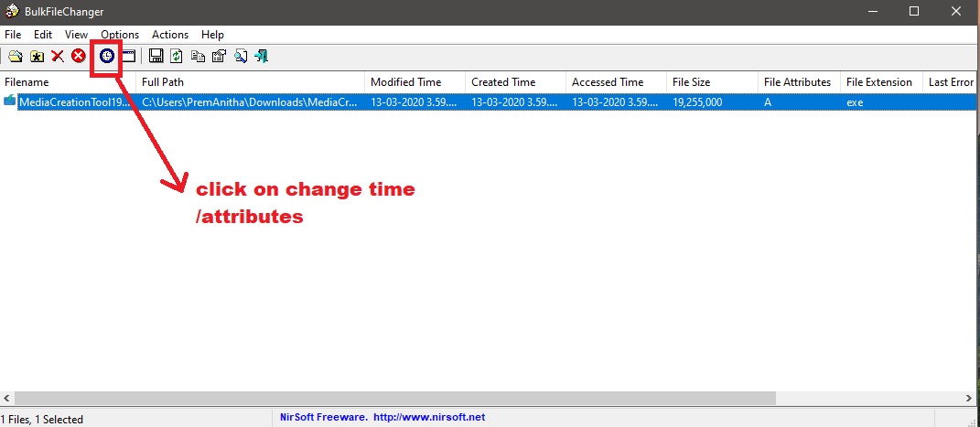980x427 pixels.
Task: Click the horizontal scrollbar right arrow
Action: tap(970, 399)
